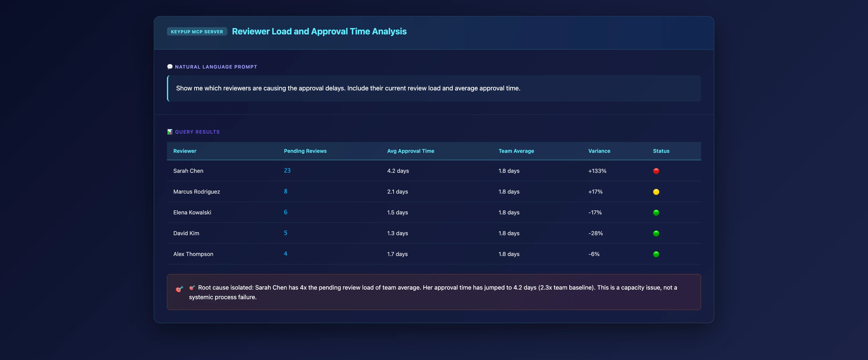Click the 1.5 days approval time
868x360 pixels.
pos(397,213)
